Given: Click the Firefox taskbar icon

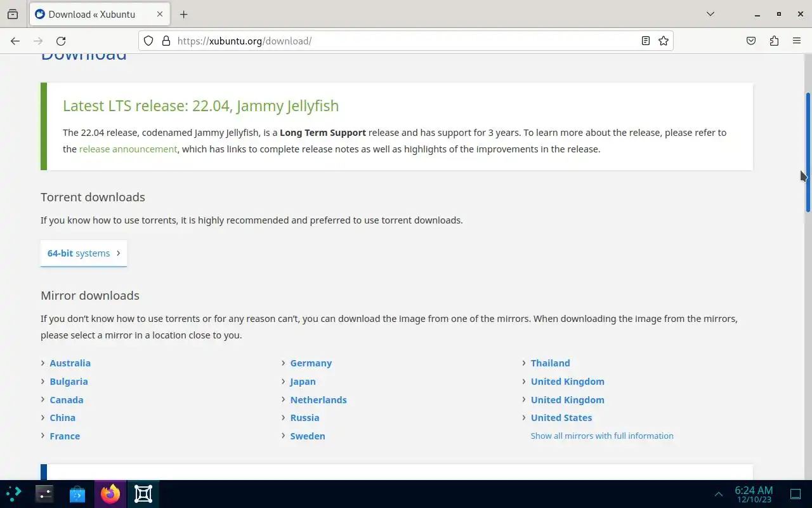Looking at the screenshot, I should pos(110,494).
